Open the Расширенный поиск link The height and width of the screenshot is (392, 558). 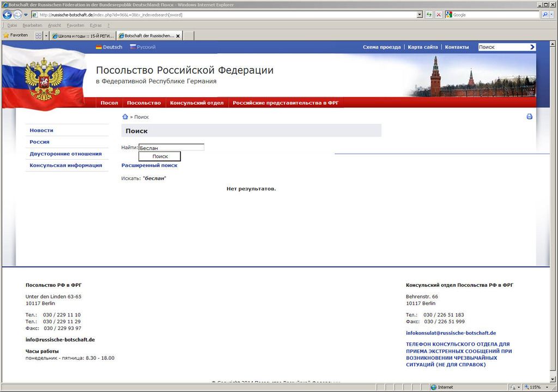pos(149,165)
